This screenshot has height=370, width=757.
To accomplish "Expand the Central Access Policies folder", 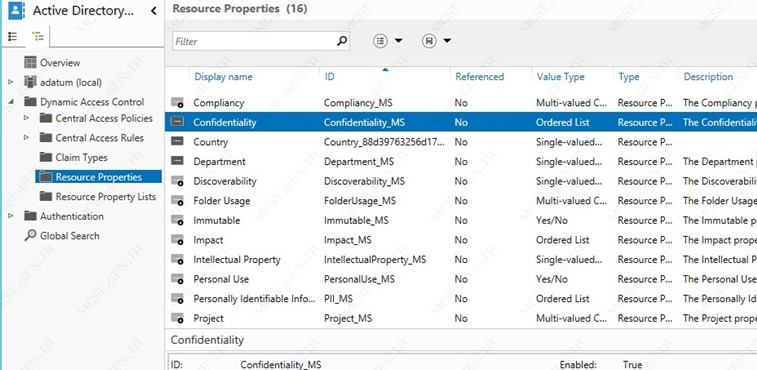I will click(26, 118).
